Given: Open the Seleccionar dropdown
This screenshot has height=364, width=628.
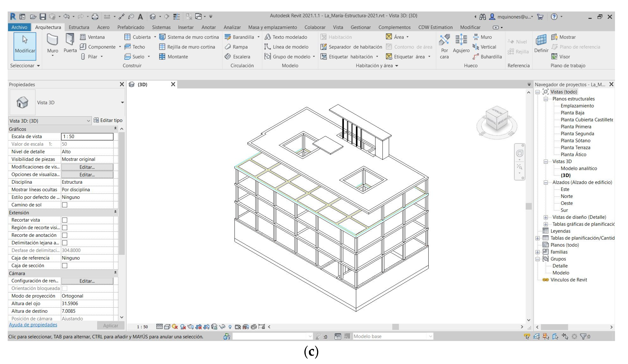Looking at the screenshot, I should point(25,66).
